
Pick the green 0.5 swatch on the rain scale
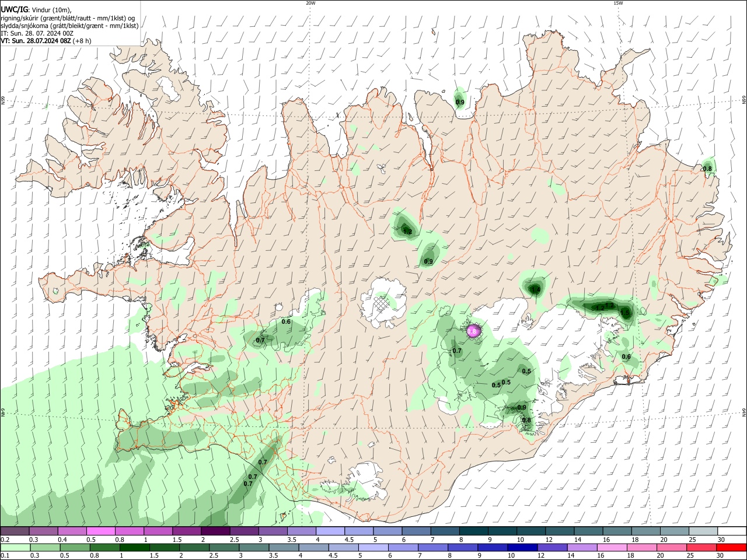pos(75,547)
